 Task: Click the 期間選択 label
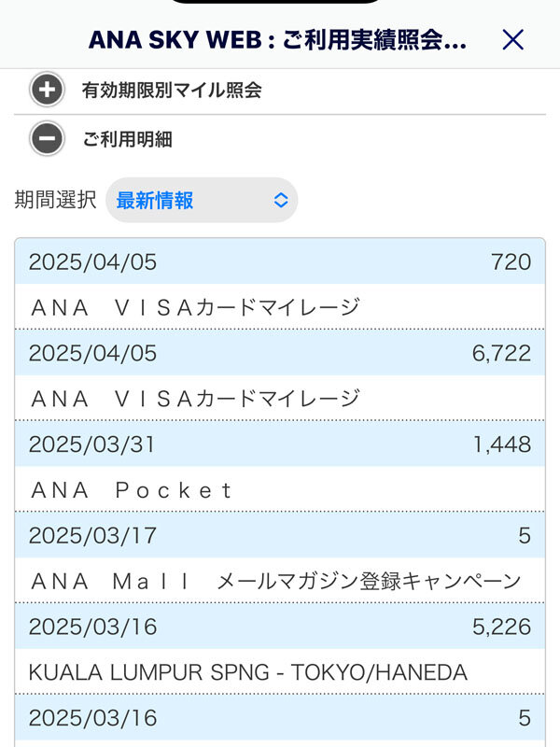point(55,200)
